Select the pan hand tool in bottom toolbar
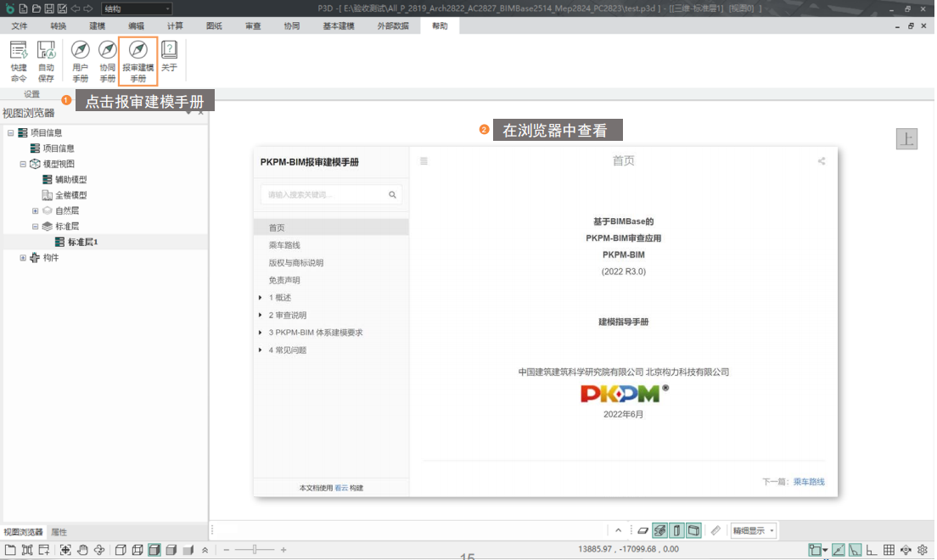 point(82,550)
